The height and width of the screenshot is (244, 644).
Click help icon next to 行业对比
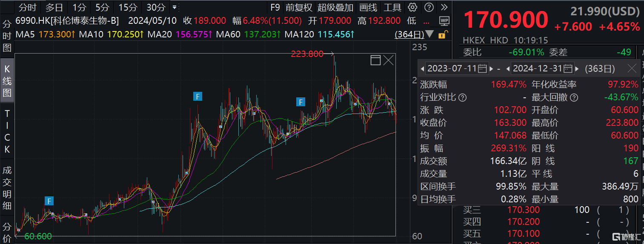pyautogui.click(x=462, y=97)
